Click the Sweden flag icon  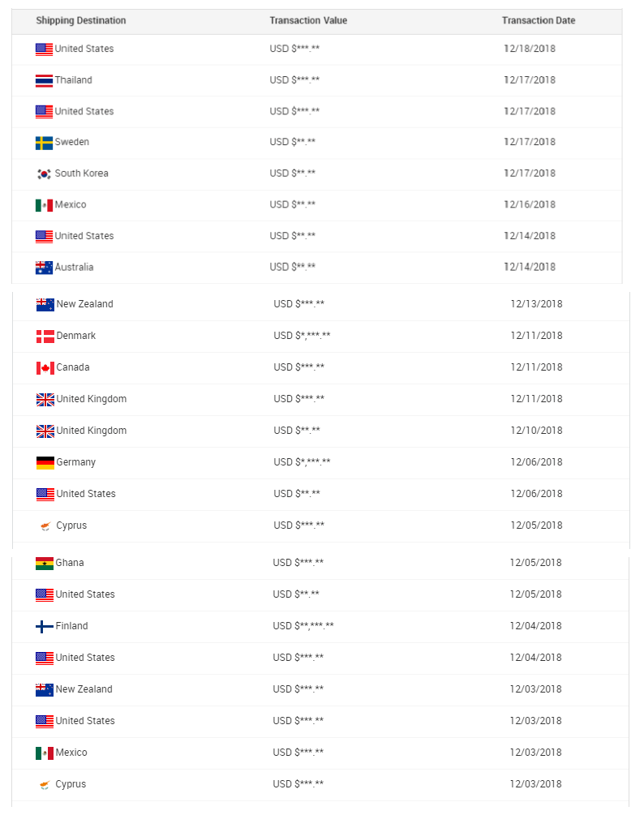(x=44, y=143)
